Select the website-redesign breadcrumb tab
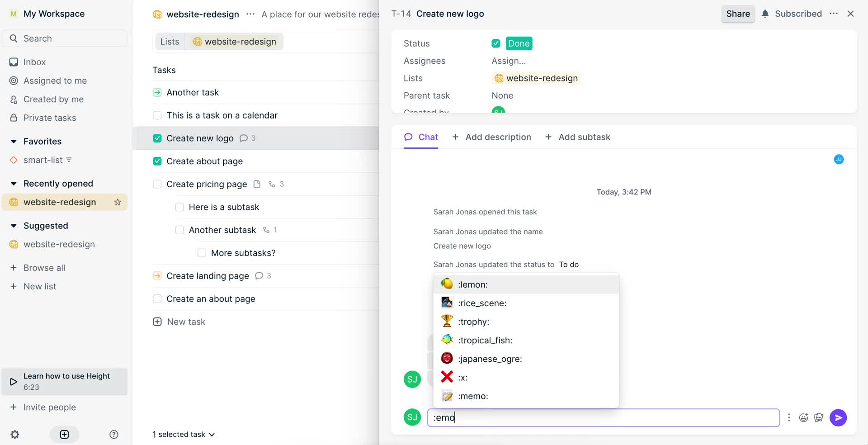868x445 pixels. [x=234, y=42]
